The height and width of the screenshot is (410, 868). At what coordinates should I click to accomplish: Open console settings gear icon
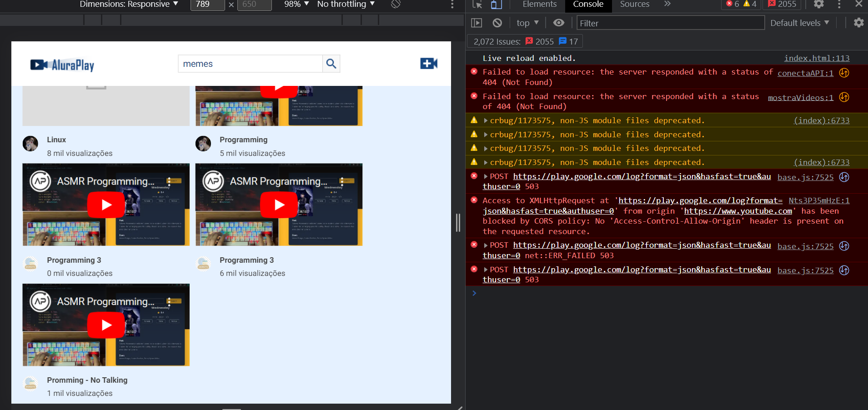coord(858,23)
